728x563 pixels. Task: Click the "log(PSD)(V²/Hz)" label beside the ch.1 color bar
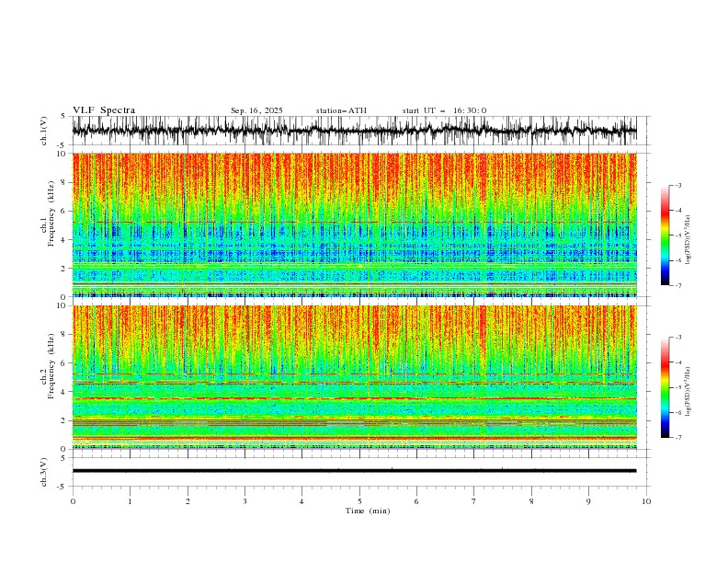pyautogui.click(x=688, y=240)
